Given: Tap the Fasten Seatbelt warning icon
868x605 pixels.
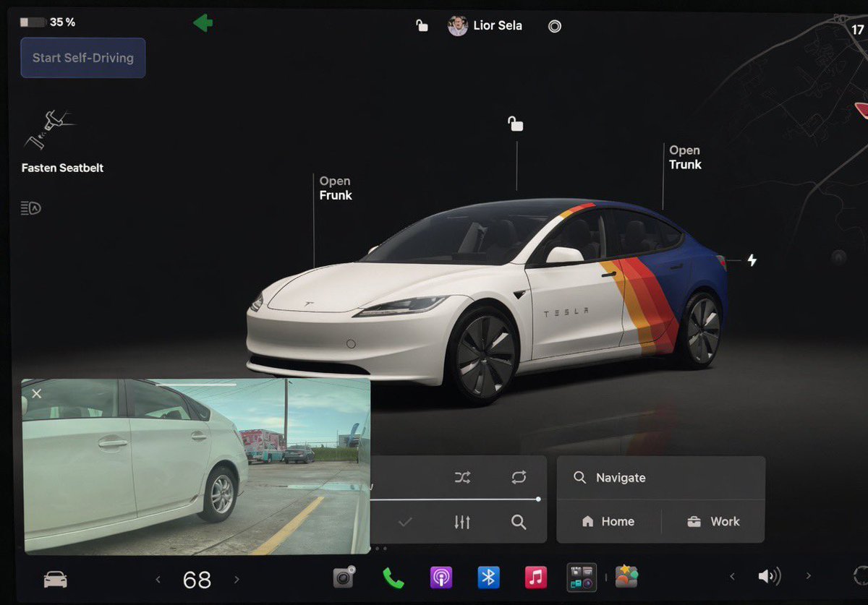Looking at the screenshot, I should pos(49,129).
